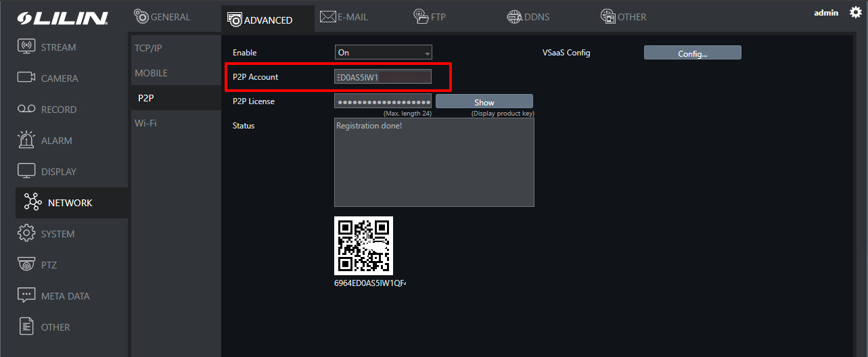Click the OTHER top tab icon
Screen dimensions: 868x357
click(608, 17)
